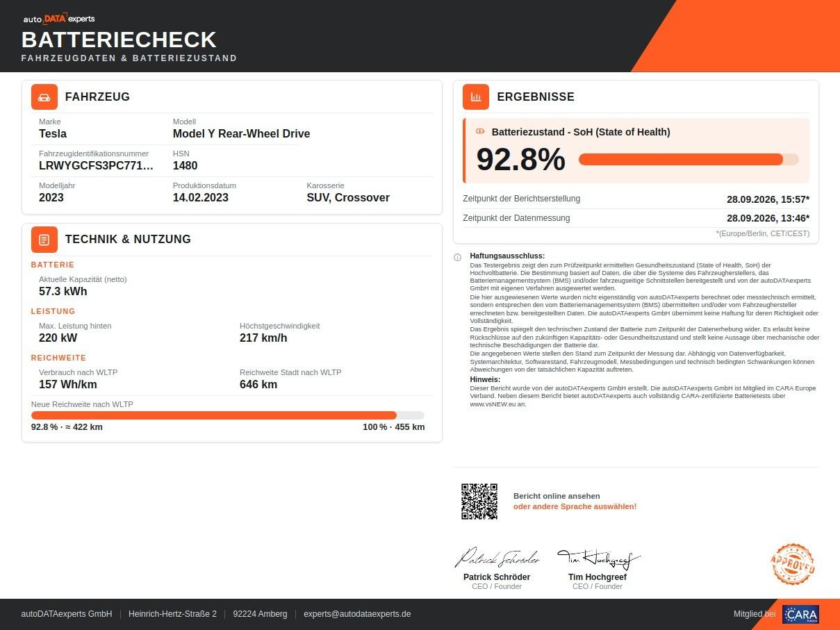Click the footer address Heinrich-Hertz-Straße 2
The image size is (840, 630).
(x=173, y=614)
